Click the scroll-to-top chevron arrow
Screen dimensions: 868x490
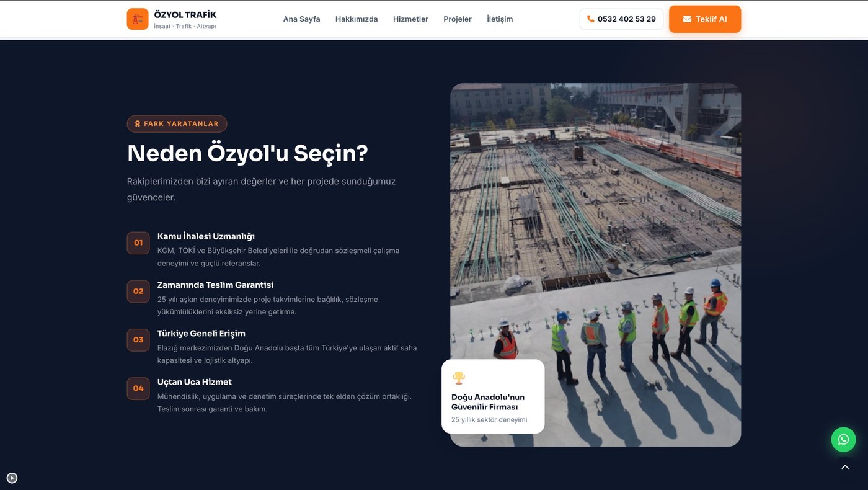[844, 467]
